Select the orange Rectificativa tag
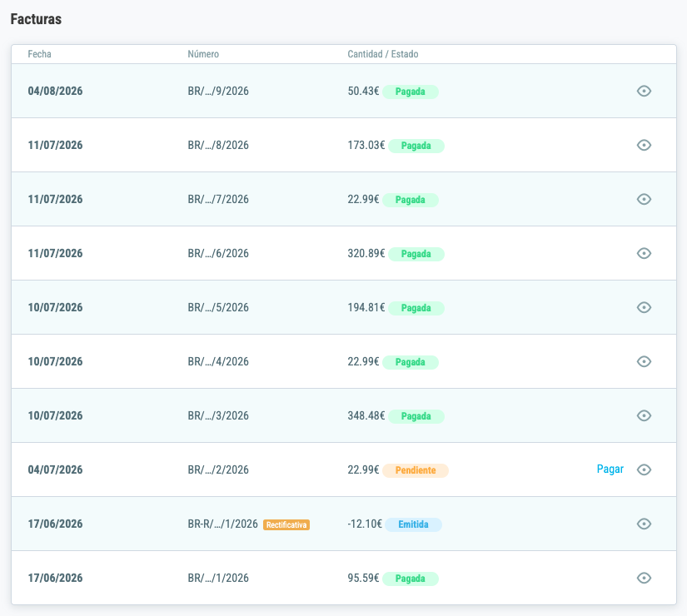 click(286, 525)
